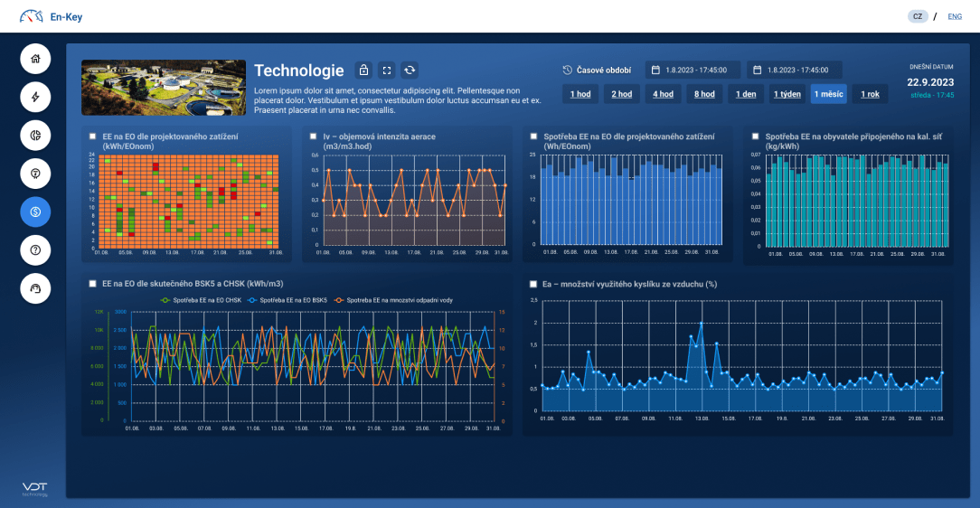Open the question mark help icon
Image resolution: width=980 pixels, height=508 pixels.
click(35, 249)
